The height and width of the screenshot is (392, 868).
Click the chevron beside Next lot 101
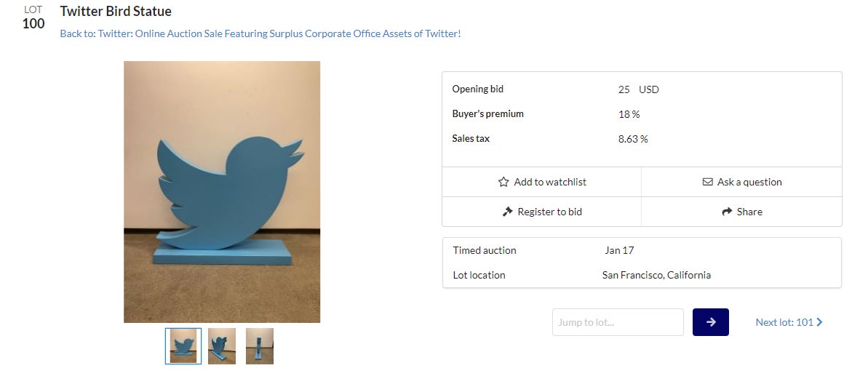tap(820, 322)
